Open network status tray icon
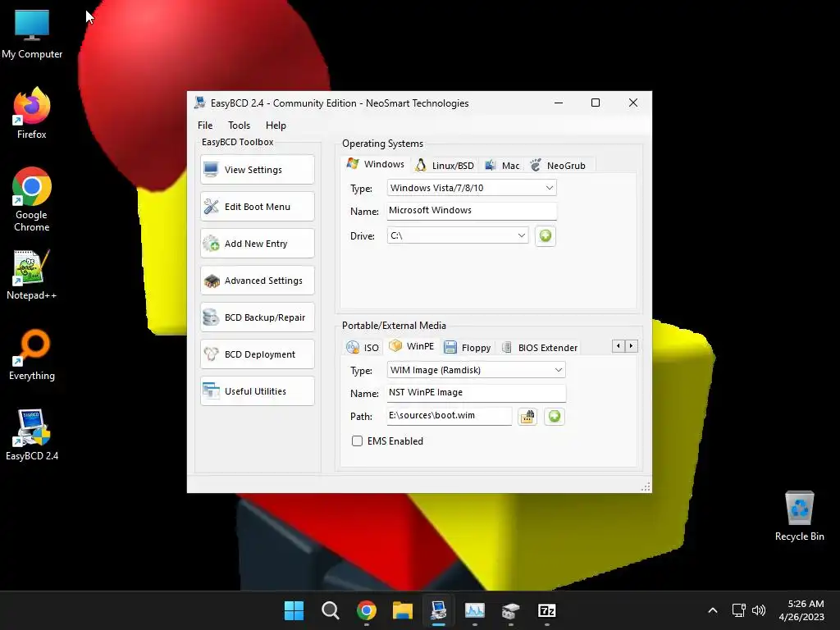 tap(739, 610)
